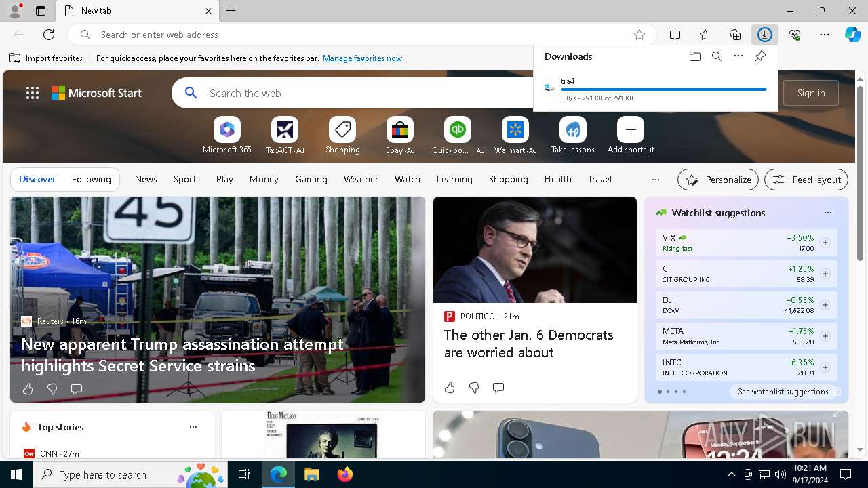Click the page vertical scrollbar
This screenshot has width=868, height=488.
861,173
